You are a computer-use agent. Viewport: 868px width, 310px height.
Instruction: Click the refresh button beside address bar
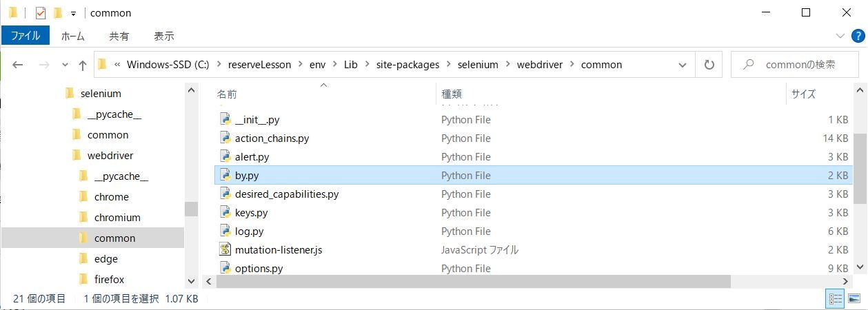(x=709, y=65)
